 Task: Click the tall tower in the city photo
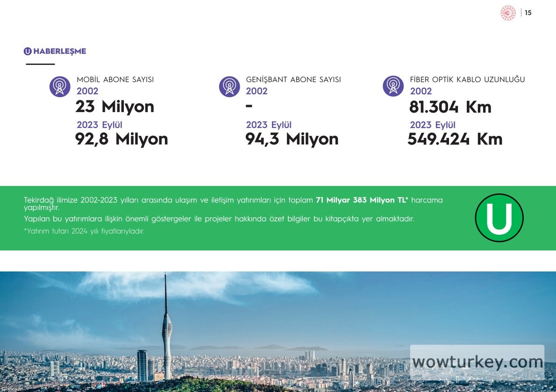(166, 327)
